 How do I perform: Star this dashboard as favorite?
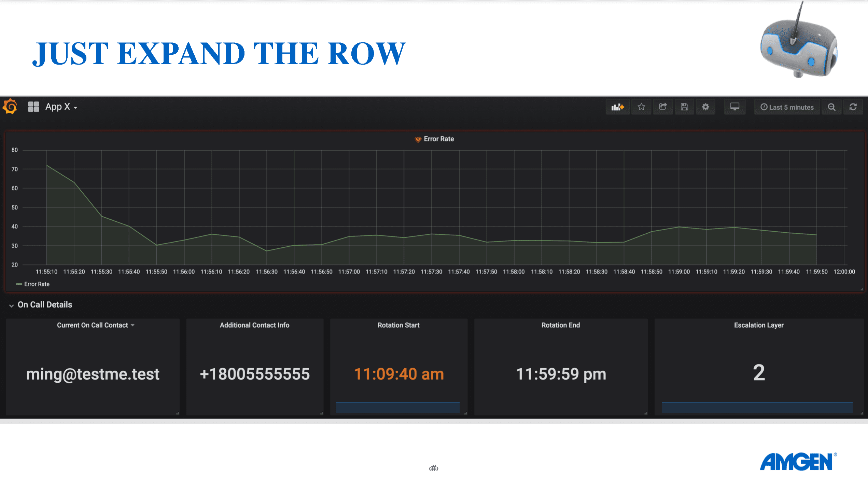coord(641,107)
